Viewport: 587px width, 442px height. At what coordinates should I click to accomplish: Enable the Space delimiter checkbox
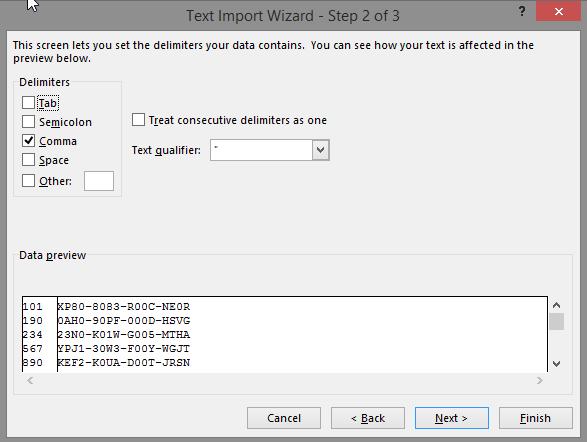pos(28,160)
